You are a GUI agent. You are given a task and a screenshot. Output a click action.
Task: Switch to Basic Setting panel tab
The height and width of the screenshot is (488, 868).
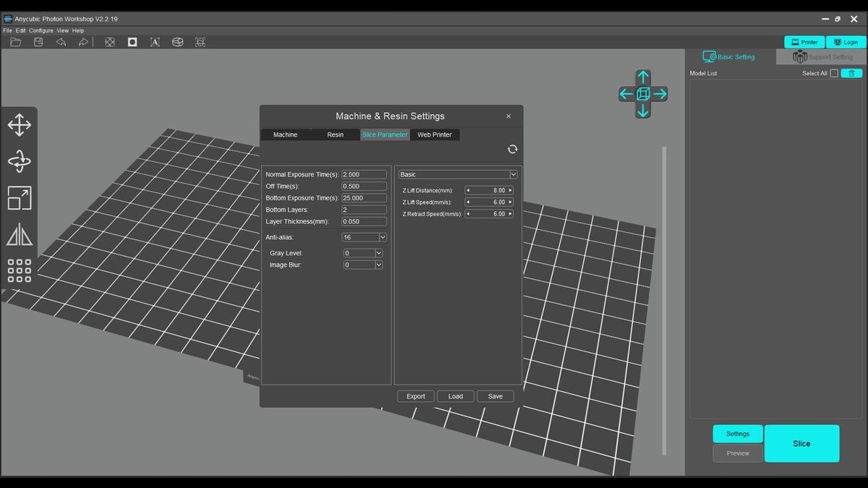coord(729,56)
